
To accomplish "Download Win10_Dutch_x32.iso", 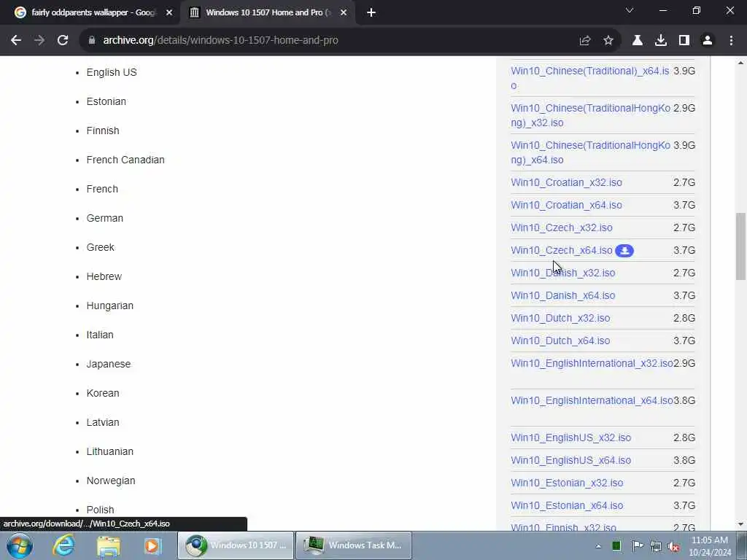I will pos(560,318).
